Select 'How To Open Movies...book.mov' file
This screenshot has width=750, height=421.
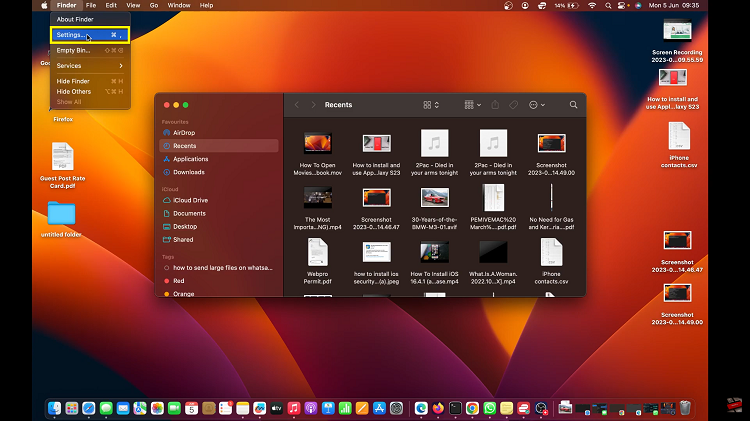pyautogui.click(x=318, y=153)
